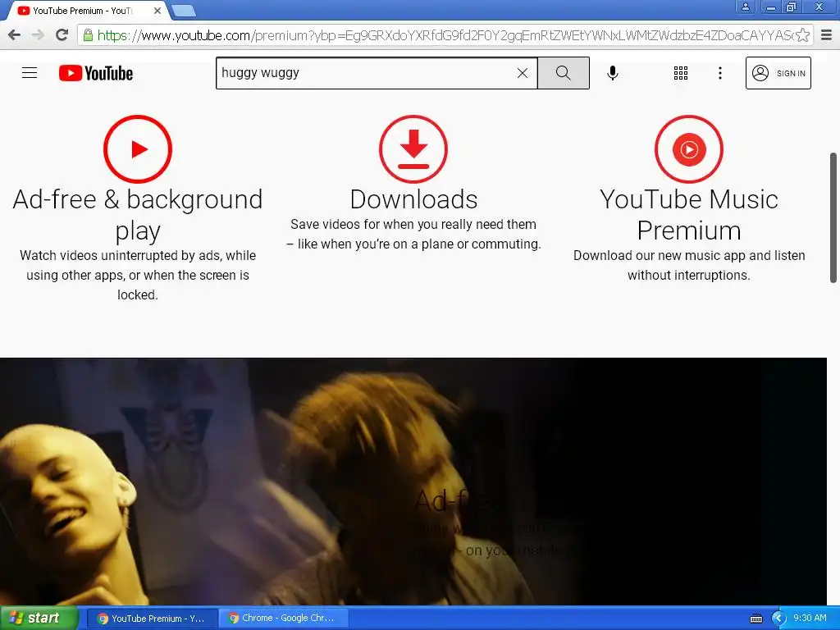Click the SIGN IN button

[x=778, y=73]
